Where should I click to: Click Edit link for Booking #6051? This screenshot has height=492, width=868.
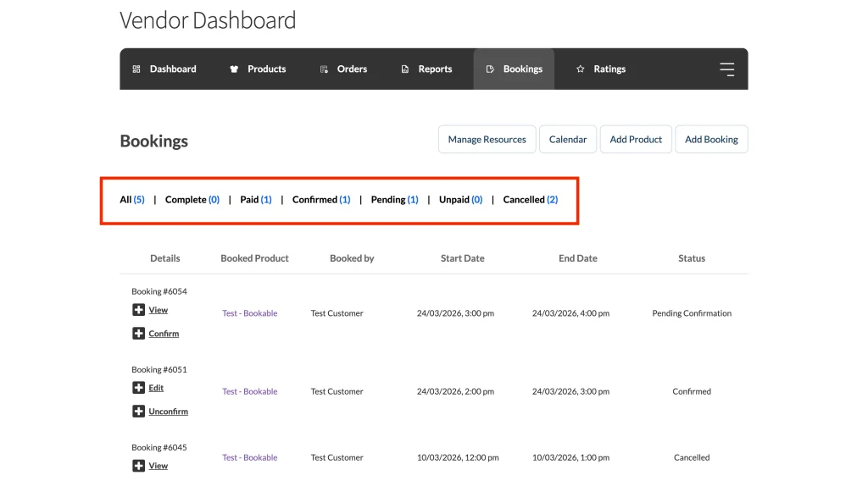click(156, 388)
